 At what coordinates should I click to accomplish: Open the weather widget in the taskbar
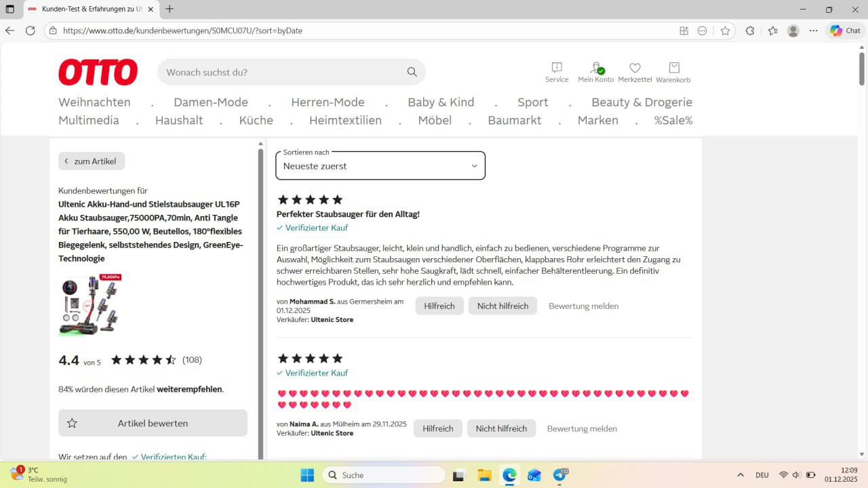39,474
